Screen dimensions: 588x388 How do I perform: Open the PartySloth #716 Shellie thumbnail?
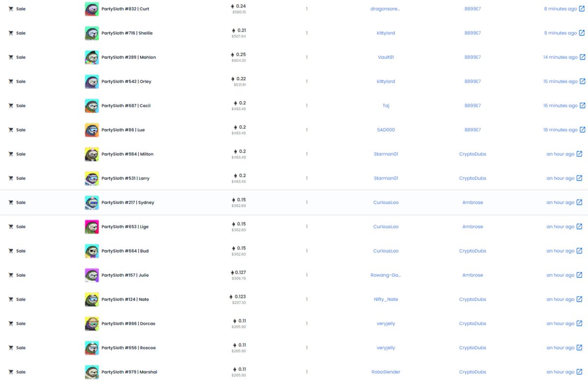coord(92,33)
